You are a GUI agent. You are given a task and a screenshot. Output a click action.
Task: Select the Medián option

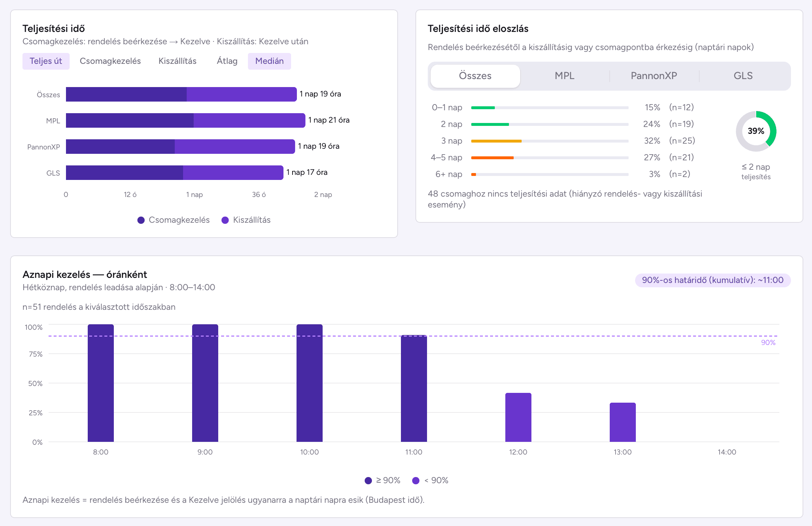pos(269,61)
